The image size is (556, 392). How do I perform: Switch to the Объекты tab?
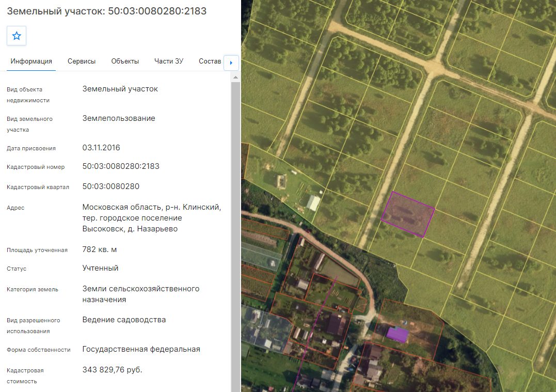[x=125, y=61]
